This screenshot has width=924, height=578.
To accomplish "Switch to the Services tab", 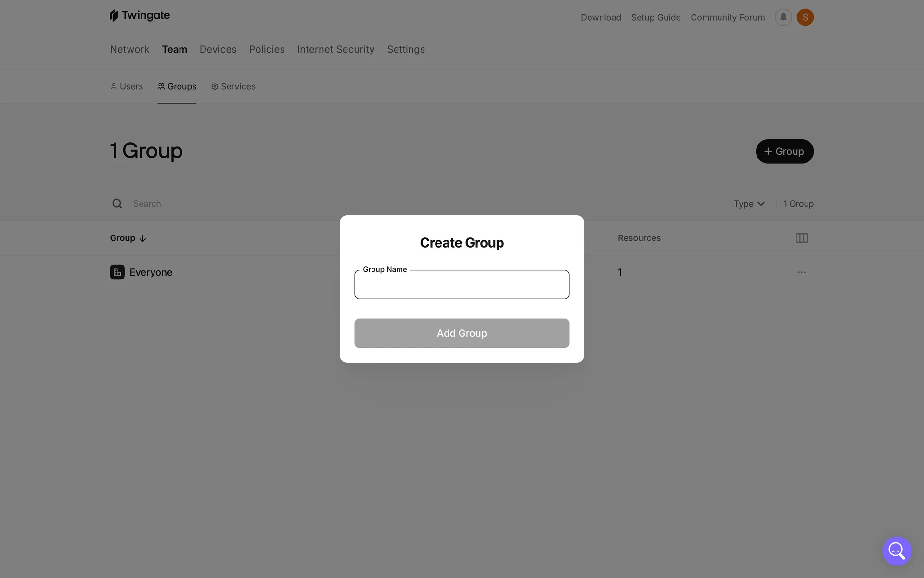I will coord(233,86).
